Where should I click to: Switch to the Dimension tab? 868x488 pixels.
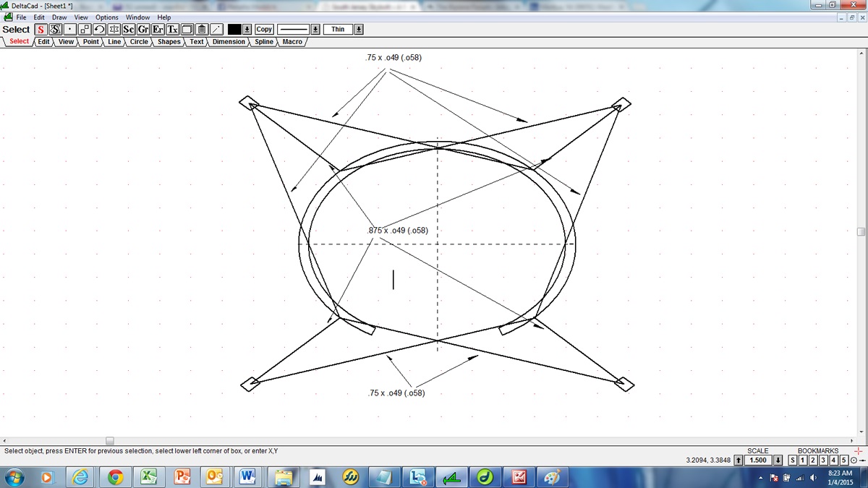pyautogui.click(x=229, y=42)
